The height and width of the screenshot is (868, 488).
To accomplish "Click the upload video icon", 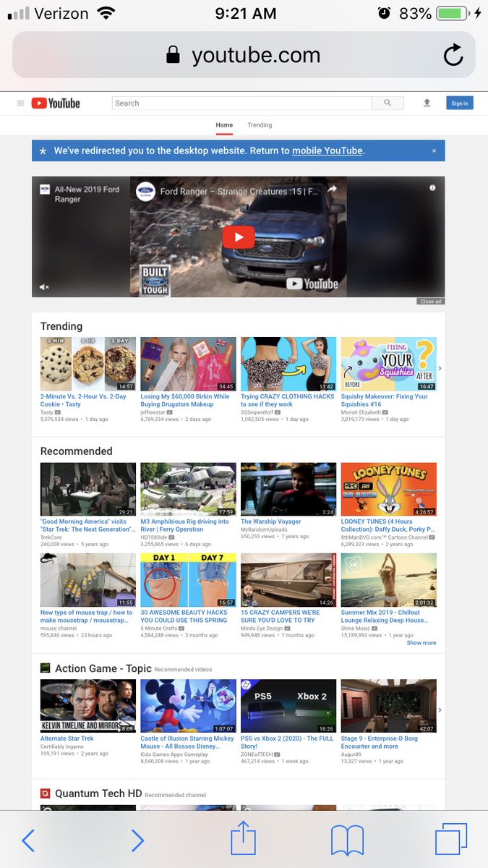I will (x=427, y=103).
